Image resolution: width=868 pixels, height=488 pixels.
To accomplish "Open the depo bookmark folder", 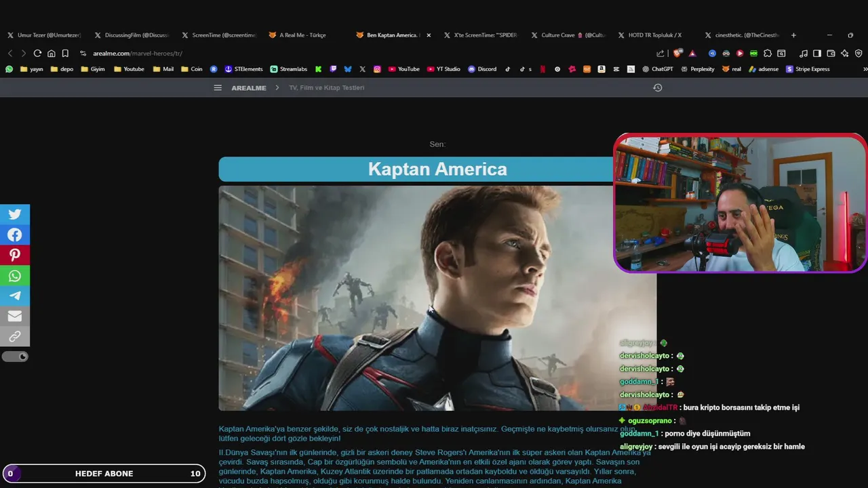I will coord(62,69).
